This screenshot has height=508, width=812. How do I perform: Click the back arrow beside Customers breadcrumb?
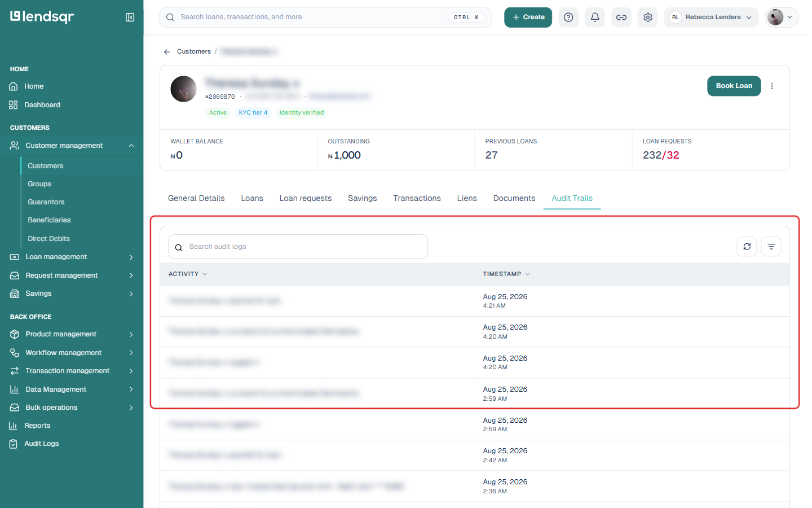pos(167,51)
